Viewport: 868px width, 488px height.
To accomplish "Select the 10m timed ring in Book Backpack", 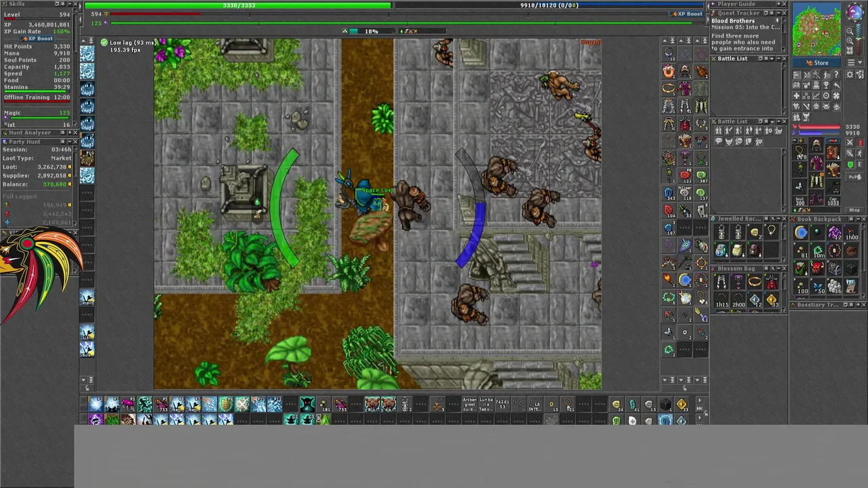I will [818, 250].
